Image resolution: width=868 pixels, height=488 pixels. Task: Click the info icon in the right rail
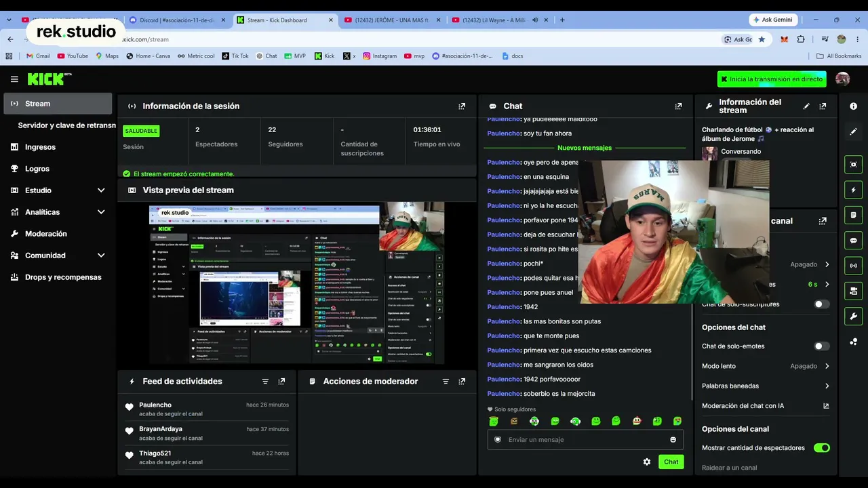click(x=853, y=106)
